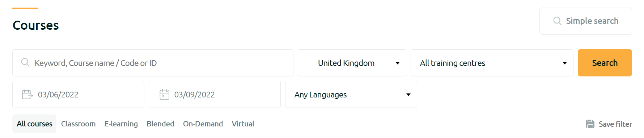
Task: Click the magnifier icon in Simple search
Action: (x=558, y=21)
